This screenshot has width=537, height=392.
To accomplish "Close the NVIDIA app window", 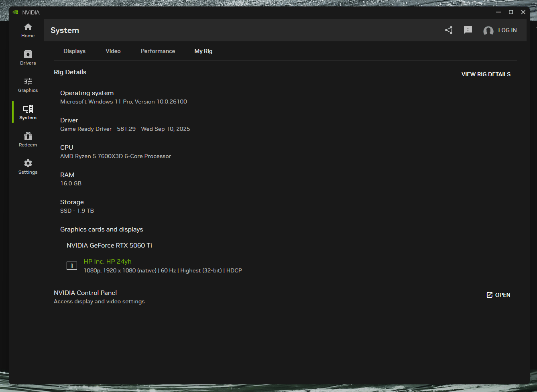I will [523, 12].
